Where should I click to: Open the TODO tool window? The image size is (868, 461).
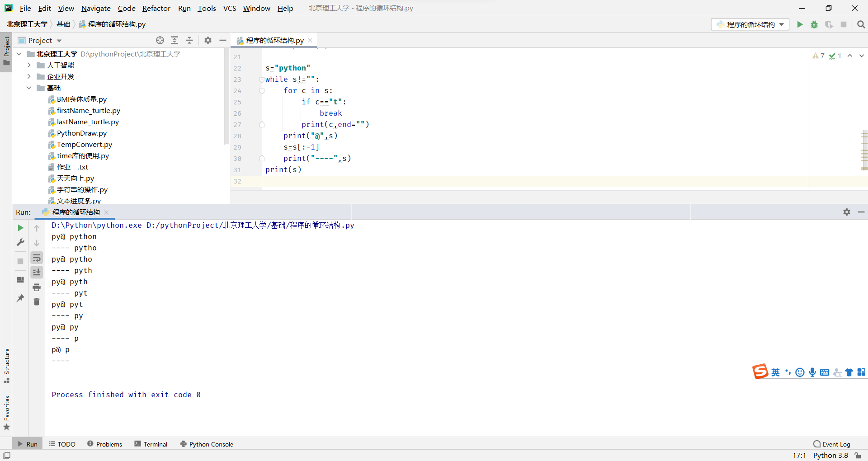[x=62, y=444]
